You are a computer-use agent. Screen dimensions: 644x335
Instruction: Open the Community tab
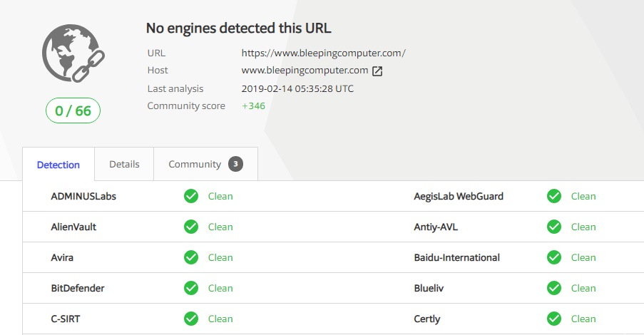(x=206, y=164)
